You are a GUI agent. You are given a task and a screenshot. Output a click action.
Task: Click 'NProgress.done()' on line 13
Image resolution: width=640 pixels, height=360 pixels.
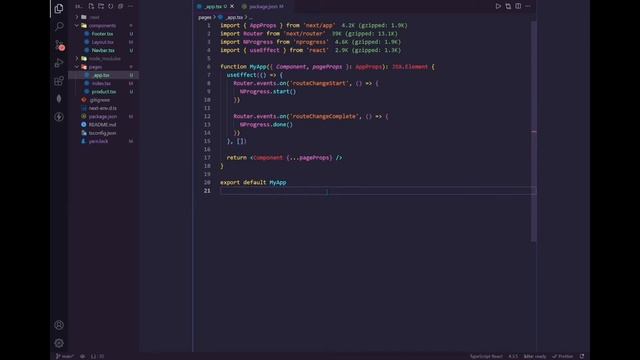266,124
